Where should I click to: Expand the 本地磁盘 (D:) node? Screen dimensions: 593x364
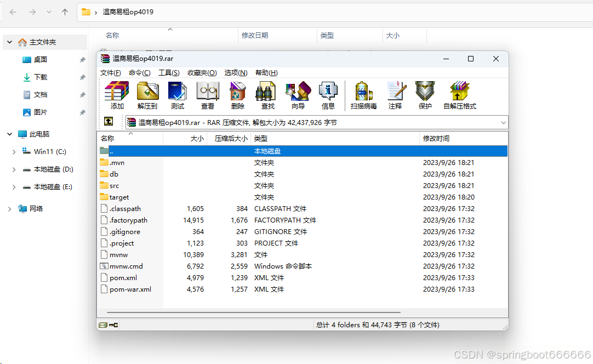(x=14, y=169)
